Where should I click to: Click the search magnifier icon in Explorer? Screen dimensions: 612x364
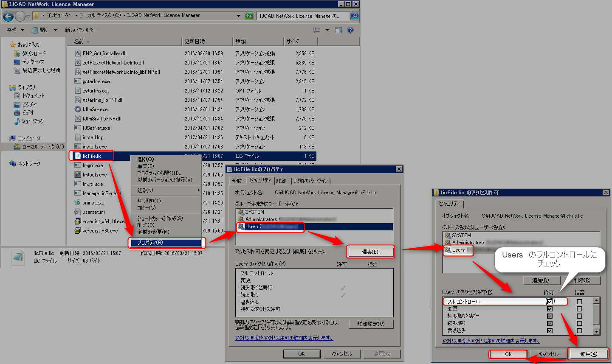tap(355, 16)
